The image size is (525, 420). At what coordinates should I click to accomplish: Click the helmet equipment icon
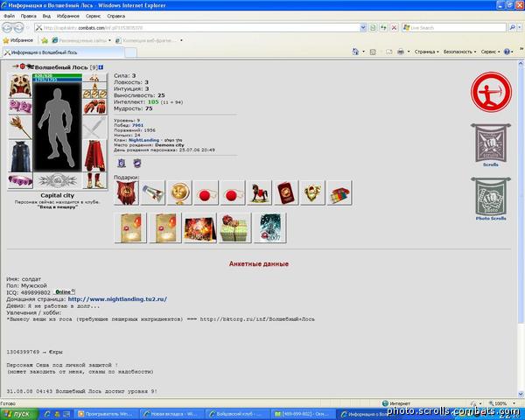point(20,86)
